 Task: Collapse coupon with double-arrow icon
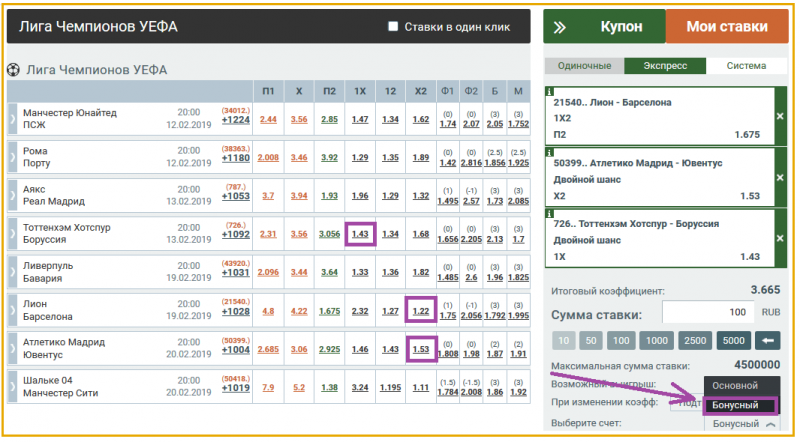click(x=560, y=27)
